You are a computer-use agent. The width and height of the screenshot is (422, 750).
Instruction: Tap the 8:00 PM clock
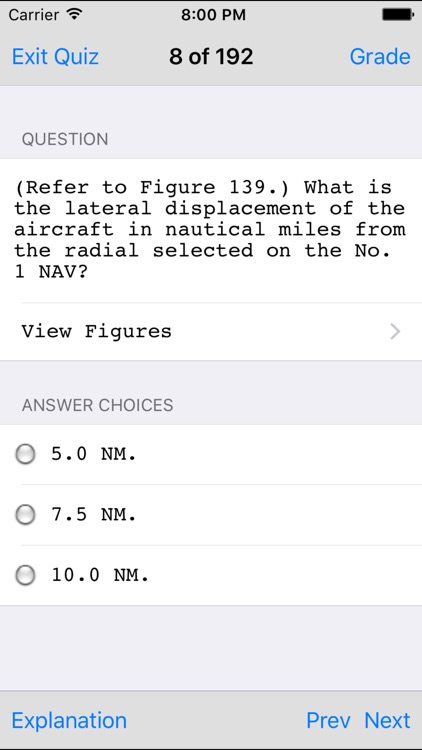(x=213, y=15)
